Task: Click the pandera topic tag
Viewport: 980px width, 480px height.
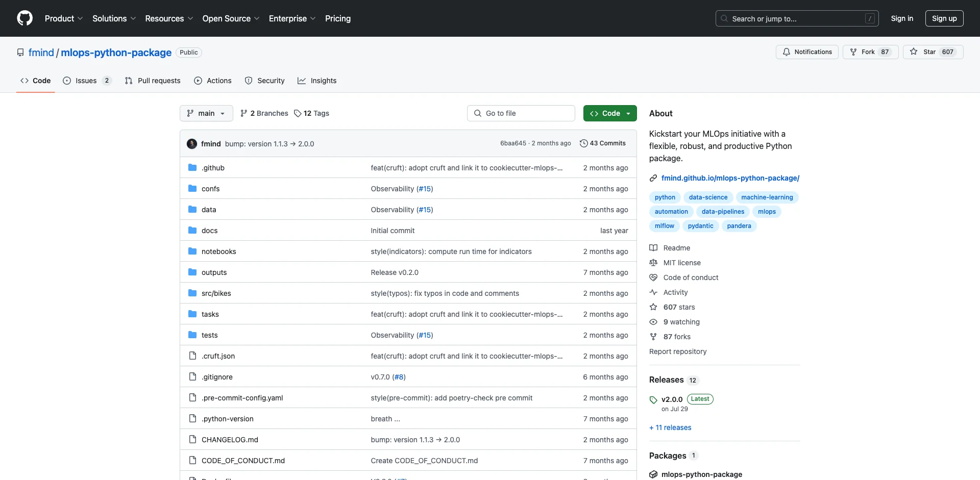Action: [x=739, y=226]
